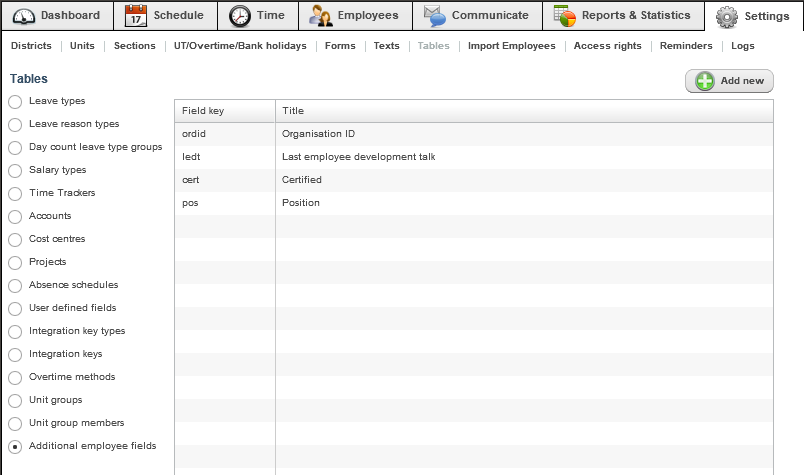This screenshot has width=804, height=475.
Task: Open the Reminders settings link
Action: (686, 46)
